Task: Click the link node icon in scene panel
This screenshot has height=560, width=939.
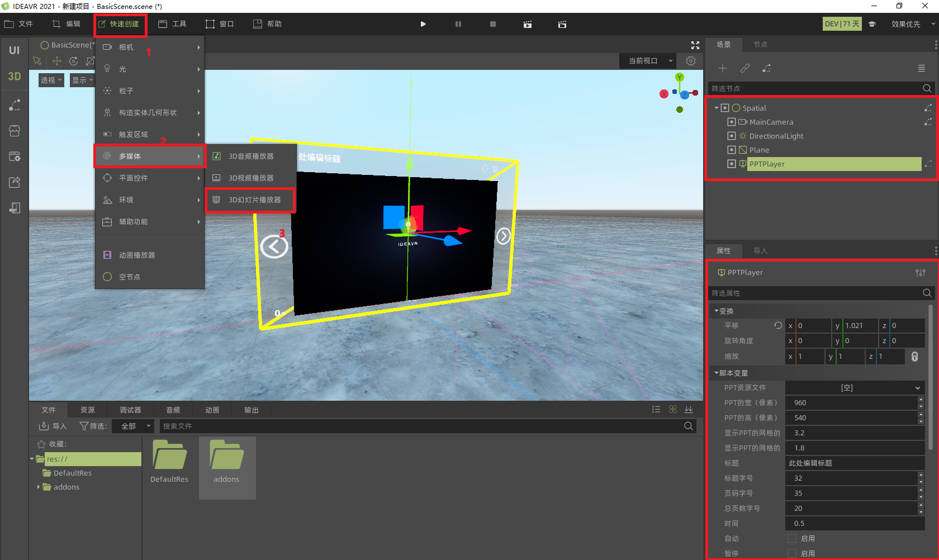Action: pyautogui.click(x=744, y=68)
